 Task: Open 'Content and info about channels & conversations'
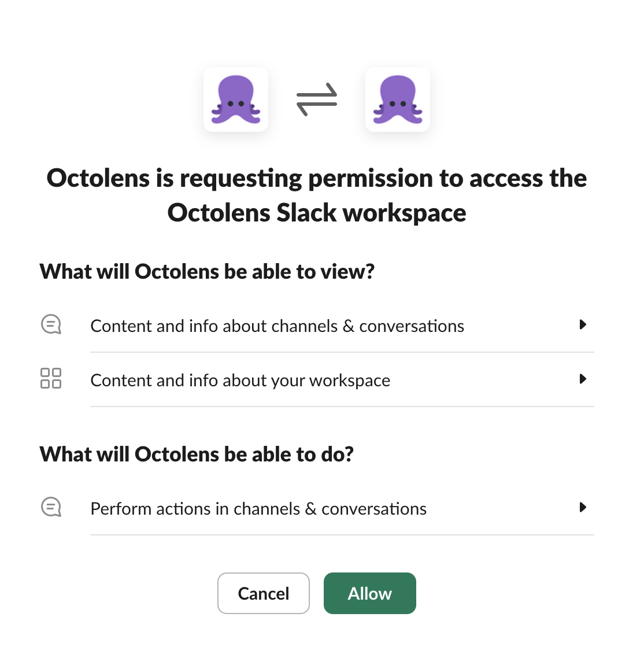(x=277, y=326)
